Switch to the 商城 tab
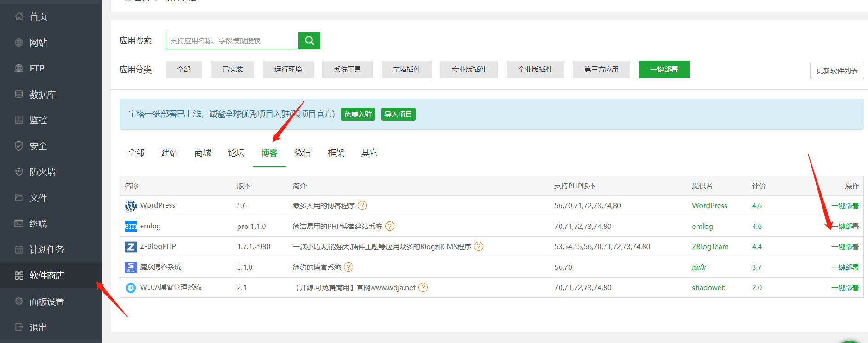 tap(203, 153)
